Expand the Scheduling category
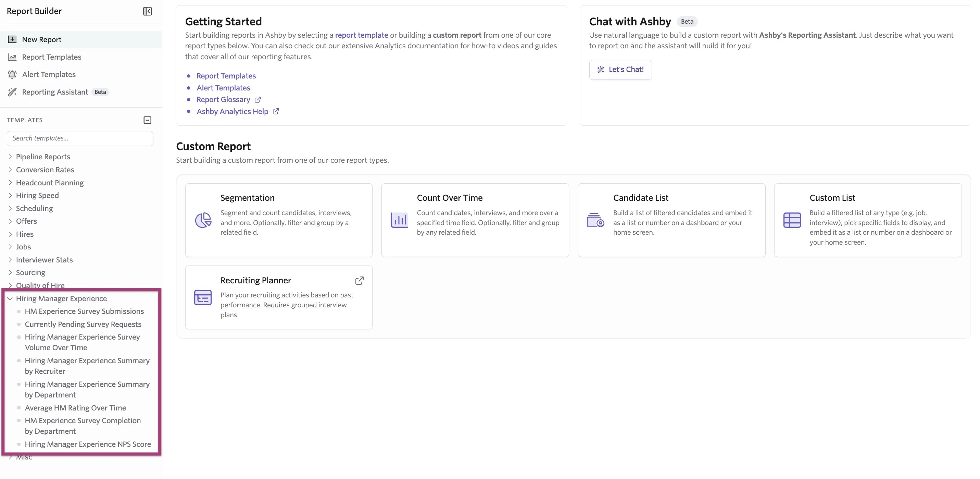The width and height of the screenshot is (980, 479). point(10,208)
